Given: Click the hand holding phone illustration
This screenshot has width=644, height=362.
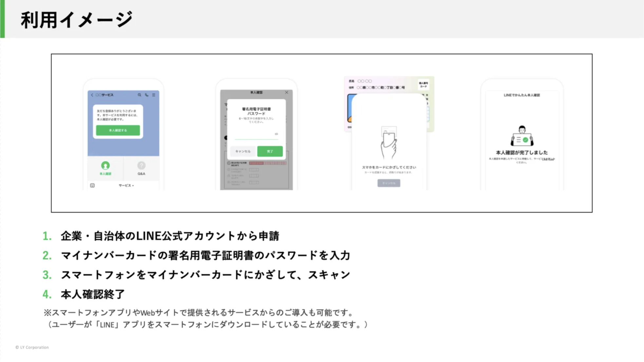Looking at the screenshot, I should (x=389, y=143).
